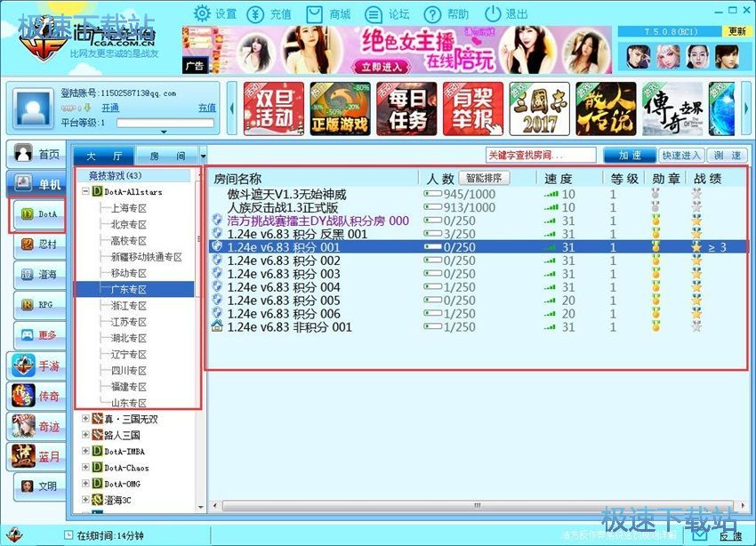756x546 pixels.
Task: Select the 北京专区 tree item
Action: pos(129,225)
